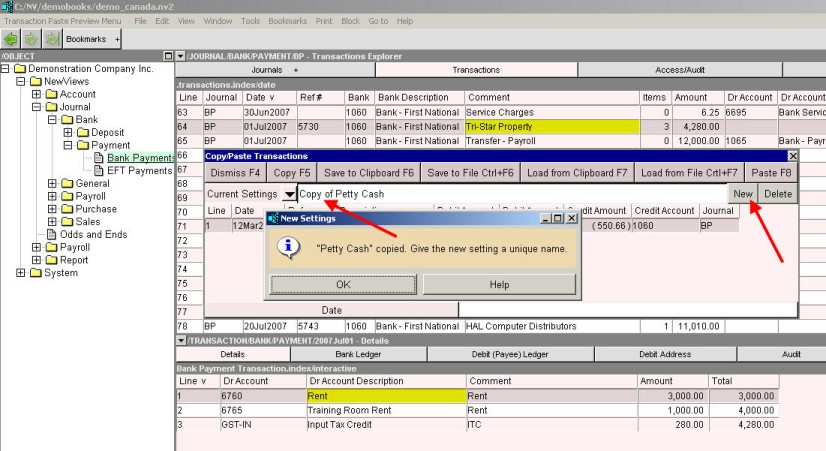Viewport: 826px width, 451px height.
Task: Expand the Account folder in tree
Action: click(37, 94)
